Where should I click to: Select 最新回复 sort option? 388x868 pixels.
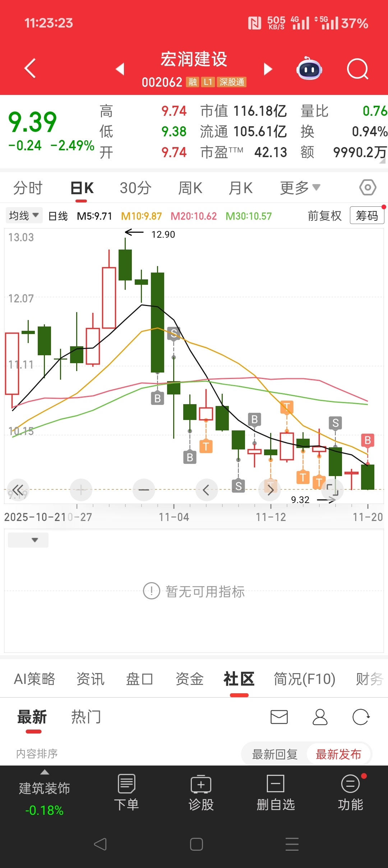[x=275, y=754]
